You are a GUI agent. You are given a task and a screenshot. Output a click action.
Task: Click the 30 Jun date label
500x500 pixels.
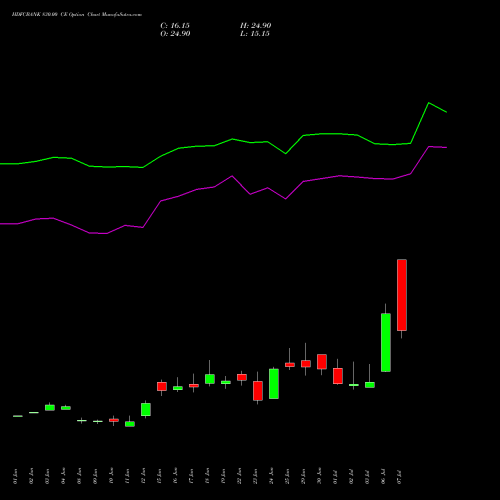point(319,476)
